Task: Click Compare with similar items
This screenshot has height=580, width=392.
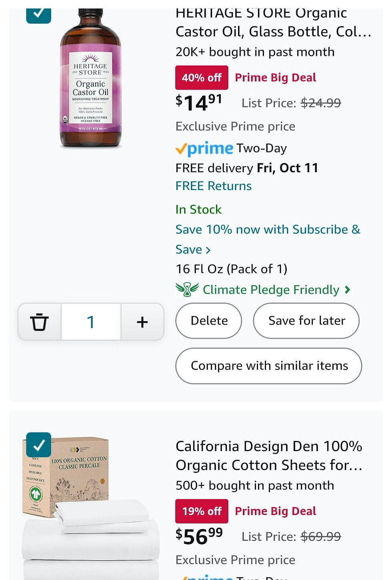Action: pyautogui.click(x=269, y=366)
